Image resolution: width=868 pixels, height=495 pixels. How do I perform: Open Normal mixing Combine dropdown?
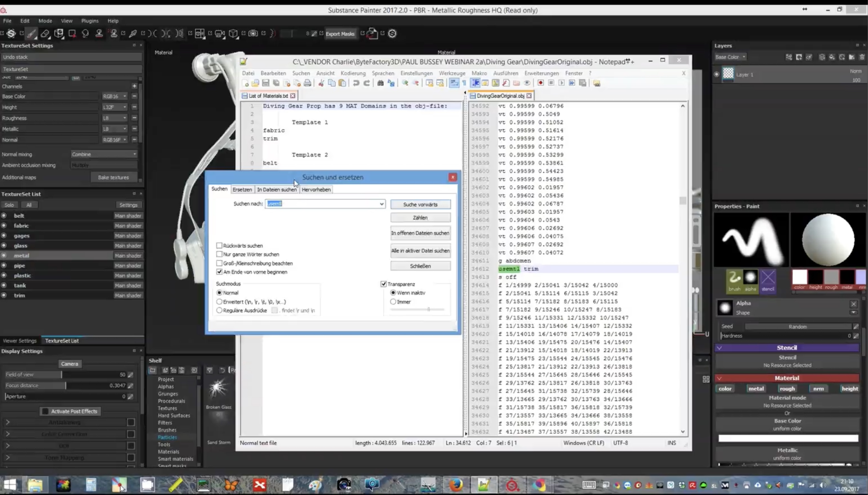[104, 154]
